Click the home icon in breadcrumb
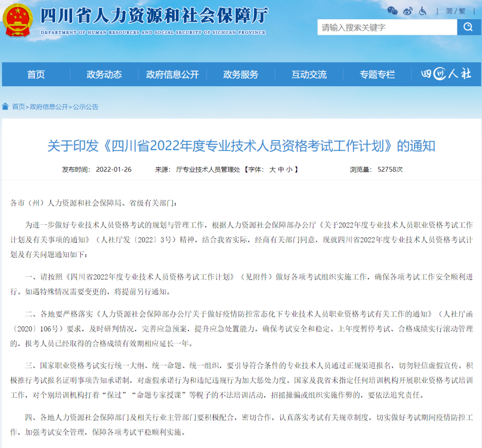 (5, 107)
